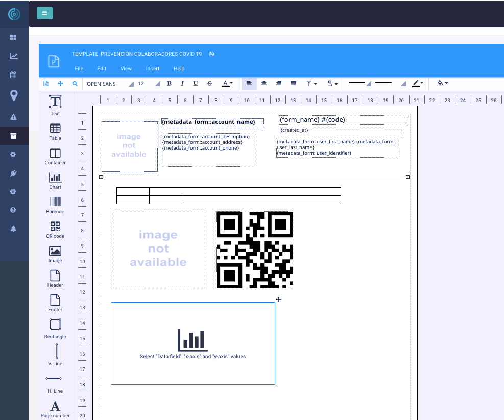
Task: Open the Edit menu
Action: [x=102, y=69]
